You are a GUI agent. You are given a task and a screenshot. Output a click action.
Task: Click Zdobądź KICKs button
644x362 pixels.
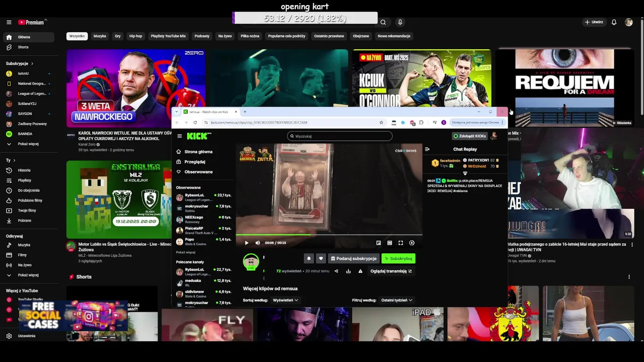tap(469, 136)
